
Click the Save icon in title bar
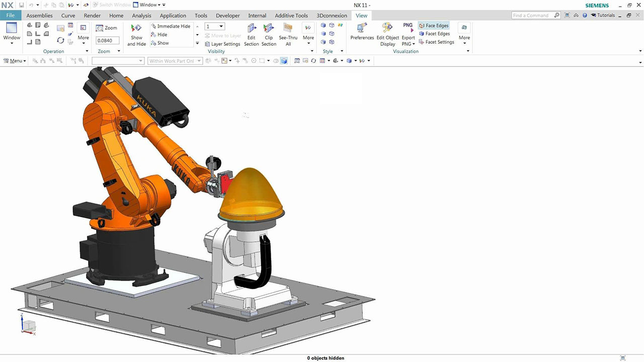coord(22,5)
